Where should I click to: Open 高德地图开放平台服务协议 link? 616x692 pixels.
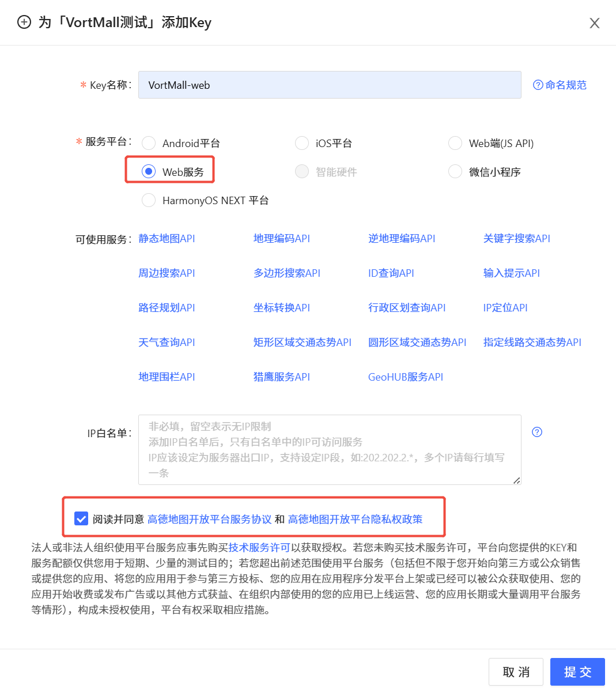pos(209,519)
